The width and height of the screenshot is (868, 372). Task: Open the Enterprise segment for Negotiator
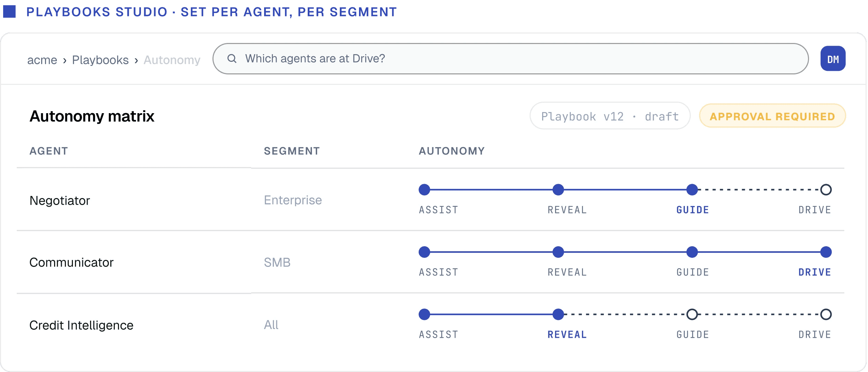pos(293,200)
